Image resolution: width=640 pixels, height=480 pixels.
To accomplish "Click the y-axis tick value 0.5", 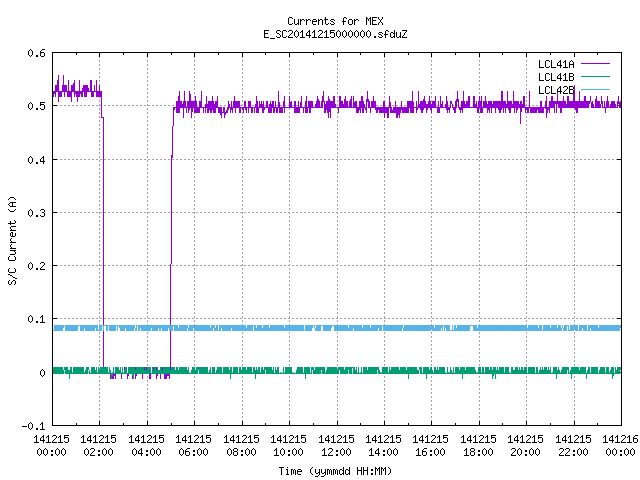I will 36,106.
